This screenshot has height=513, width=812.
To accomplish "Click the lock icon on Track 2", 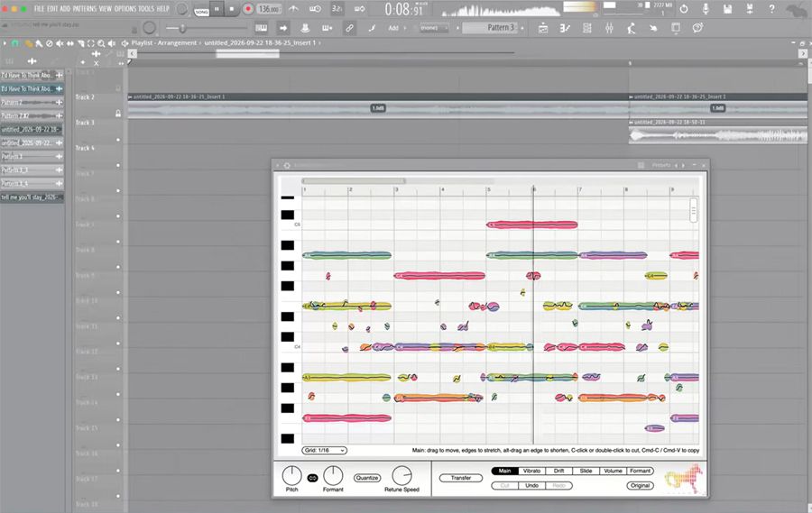I will click(x=118, y=114).
